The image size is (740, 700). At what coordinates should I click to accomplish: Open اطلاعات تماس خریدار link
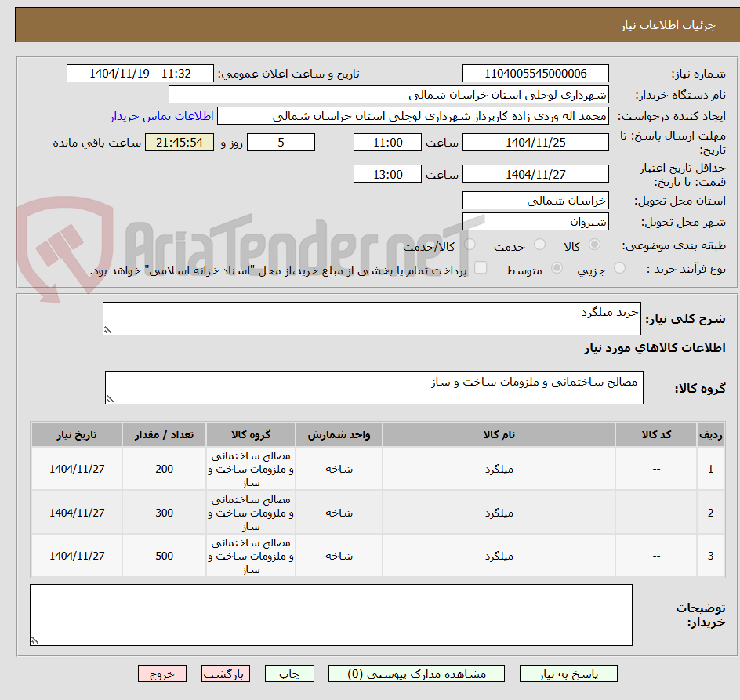(x=161, y=116)
